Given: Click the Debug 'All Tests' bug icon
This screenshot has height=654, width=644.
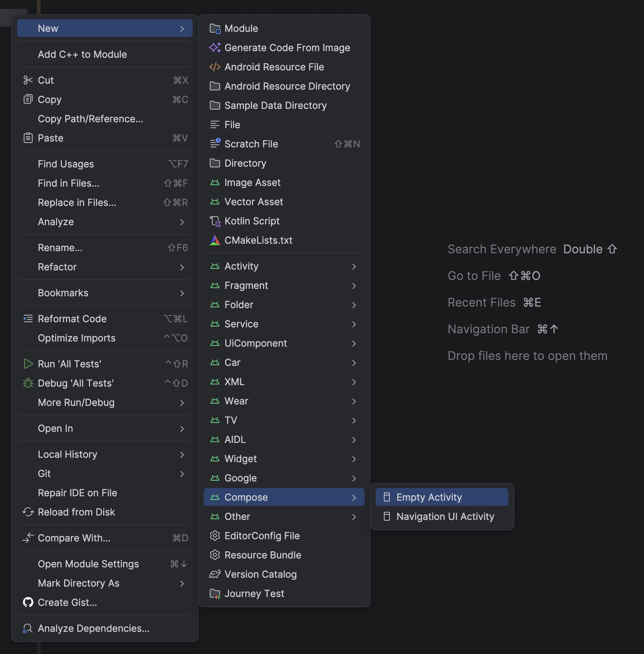Looking at the screenshot, I should click(x=28, y=383).
